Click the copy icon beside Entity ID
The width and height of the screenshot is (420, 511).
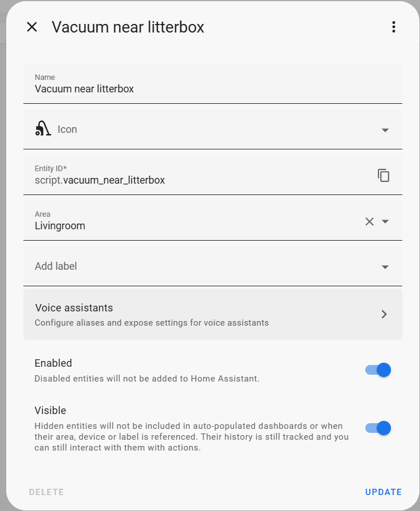pyautogui.click(x=384, y=175)
